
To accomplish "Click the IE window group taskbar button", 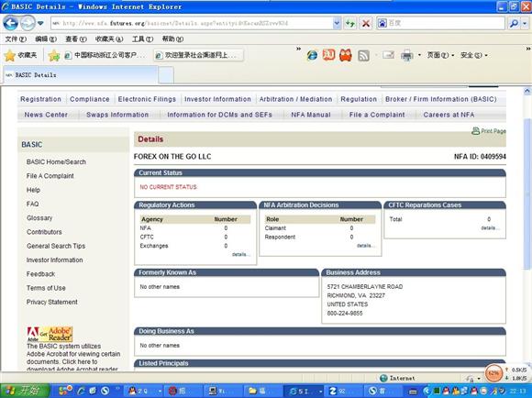I will (x=303, y=391).
